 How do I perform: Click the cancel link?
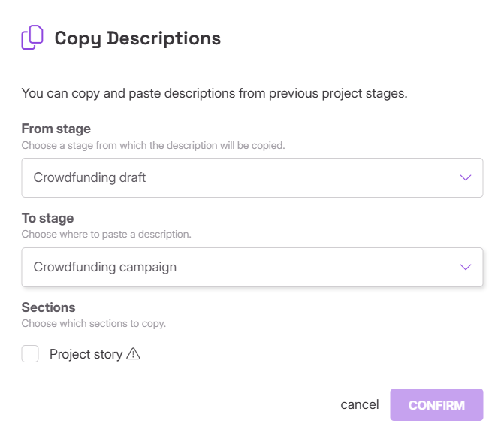point(360,405)
